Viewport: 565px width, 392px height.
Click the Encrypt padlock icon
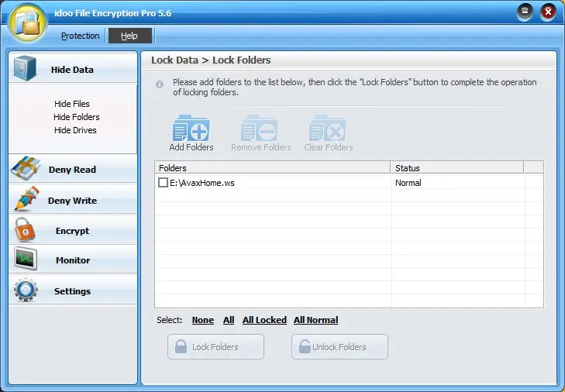25,229
